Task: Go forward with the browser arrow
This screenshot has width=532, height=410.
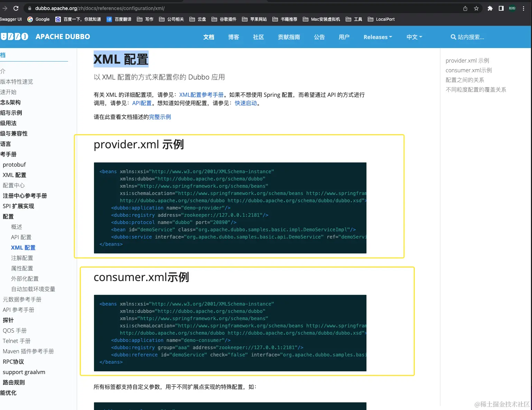Action: point(5,8)
